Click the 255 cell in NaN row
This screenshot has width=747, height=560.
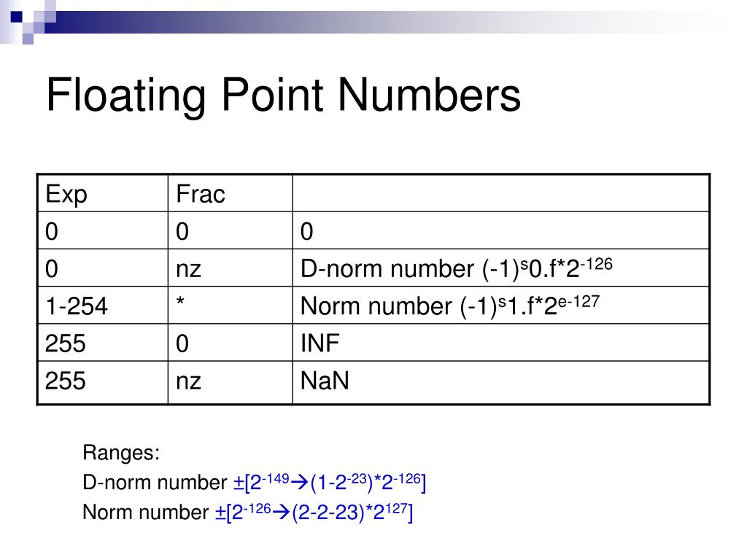[103, 382]
